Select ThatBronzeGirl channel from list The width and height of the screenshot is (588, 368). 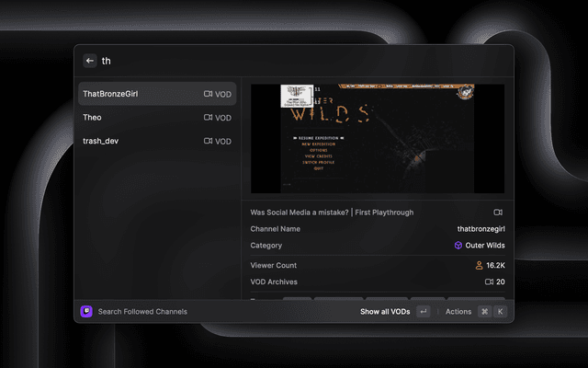pyautogui.click(x=157, y=94)
